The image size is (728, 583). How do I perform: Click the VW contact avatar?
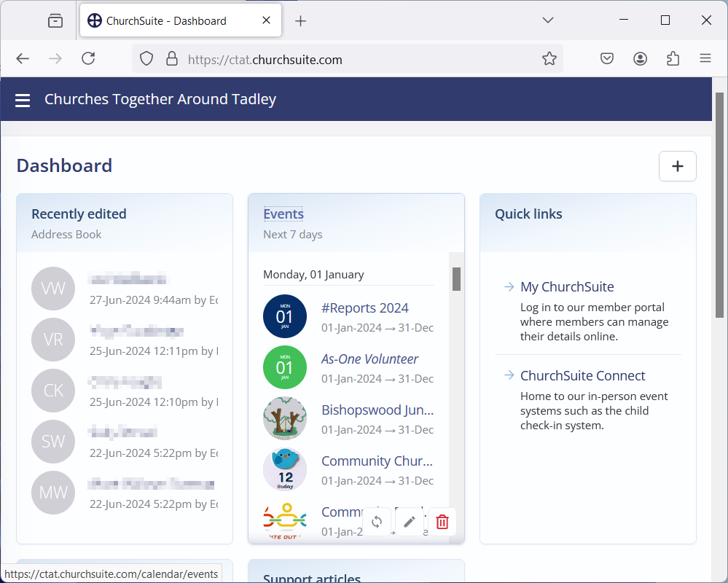point(53,289)
